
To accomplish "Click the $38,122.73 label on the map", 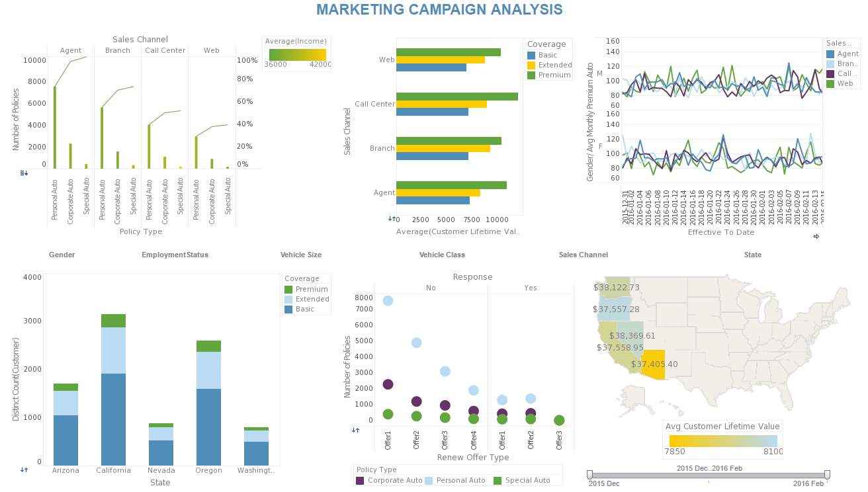I will pyautogui.click(x=617, y=288).
